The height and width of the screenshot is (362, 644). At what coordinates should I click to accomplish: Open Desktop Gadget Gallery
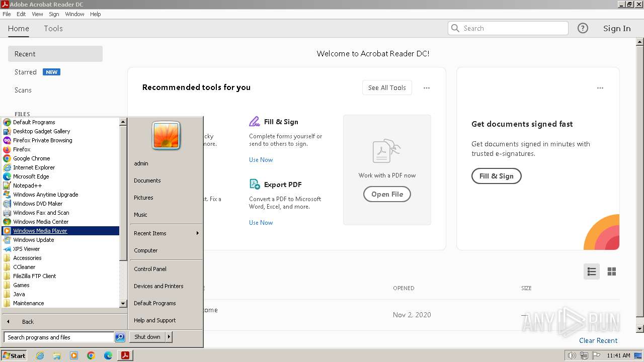[x=60, y=131]
